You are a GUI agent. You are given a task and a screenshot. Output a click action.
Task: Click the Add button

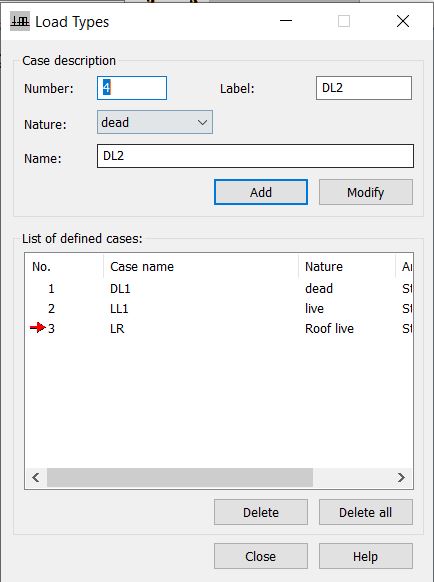click(261, 192)
